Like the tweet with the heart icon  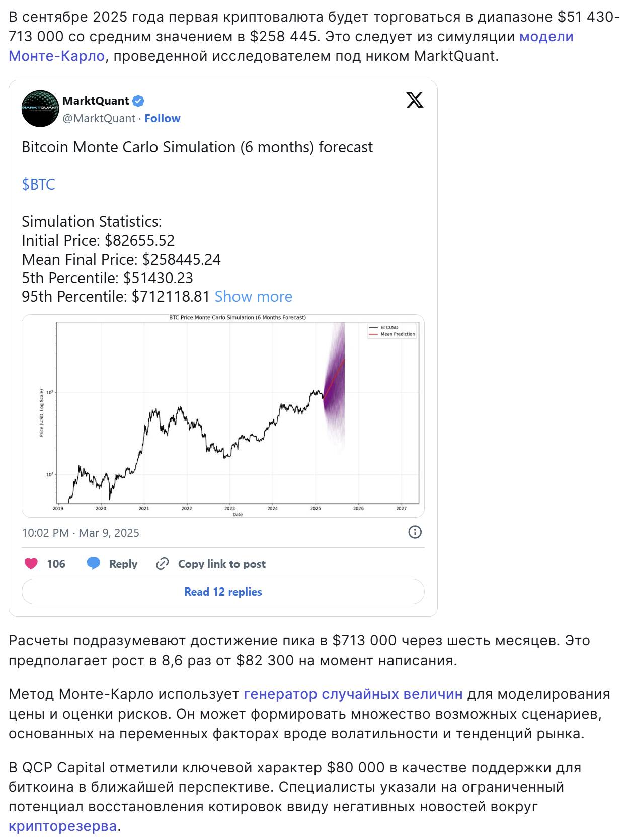pos(31,564)
